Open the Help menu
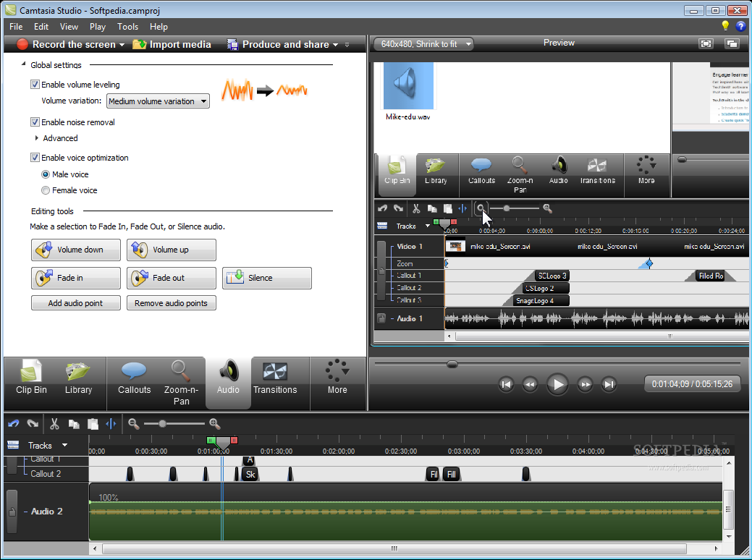The width and height of the screenshot is (752, 560). [159, 27]
